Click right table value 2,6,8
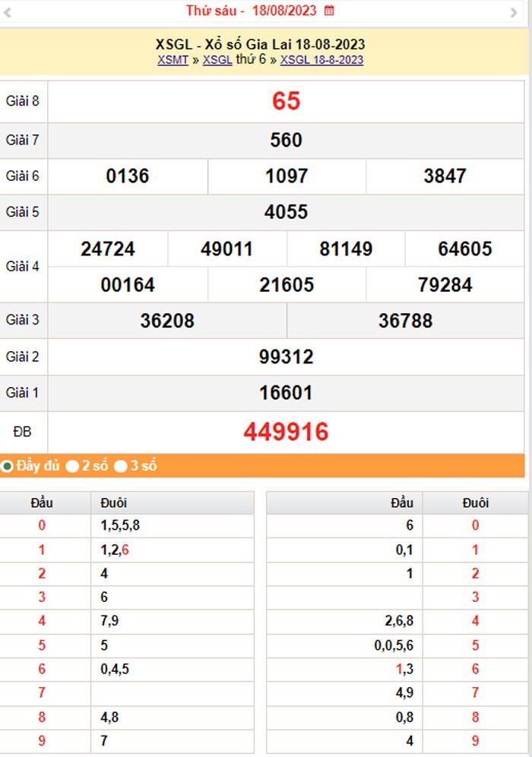The image size is (532, 757). 399,621
